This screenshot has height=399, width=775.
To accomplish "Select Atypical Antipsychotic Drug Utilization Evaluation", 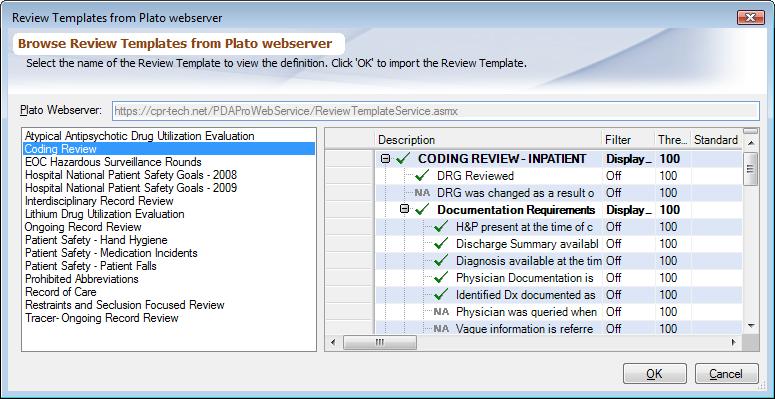I will pos(140,136).
